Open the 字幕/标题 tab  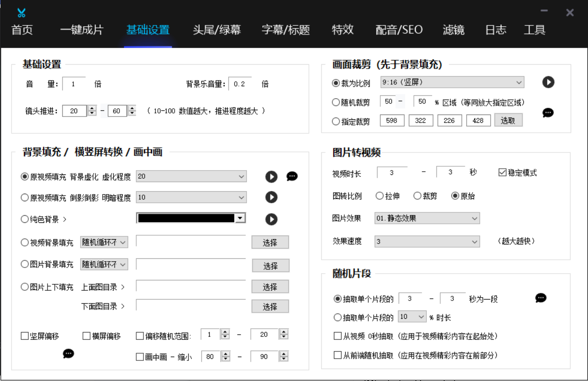click(285, 30)
